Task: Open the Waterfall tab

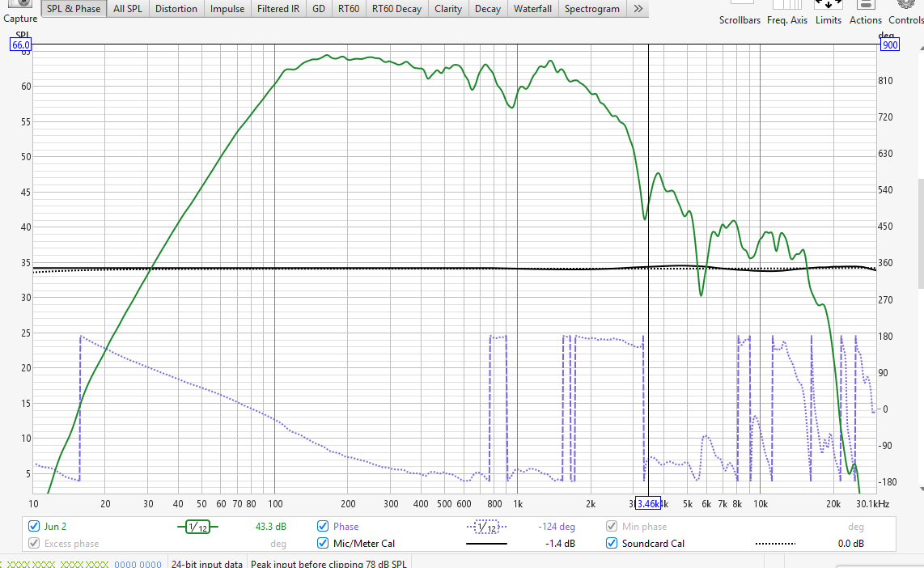Action: click(532, 9)
